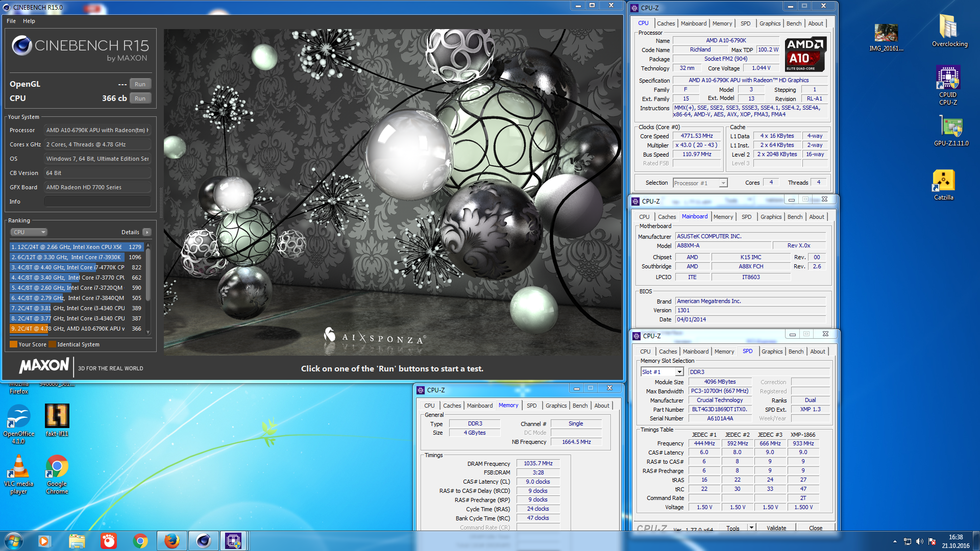The width and height of the screenshot is (980, 551).
Task: Select the Cinebench taskbar button
Action: (203, 541)
